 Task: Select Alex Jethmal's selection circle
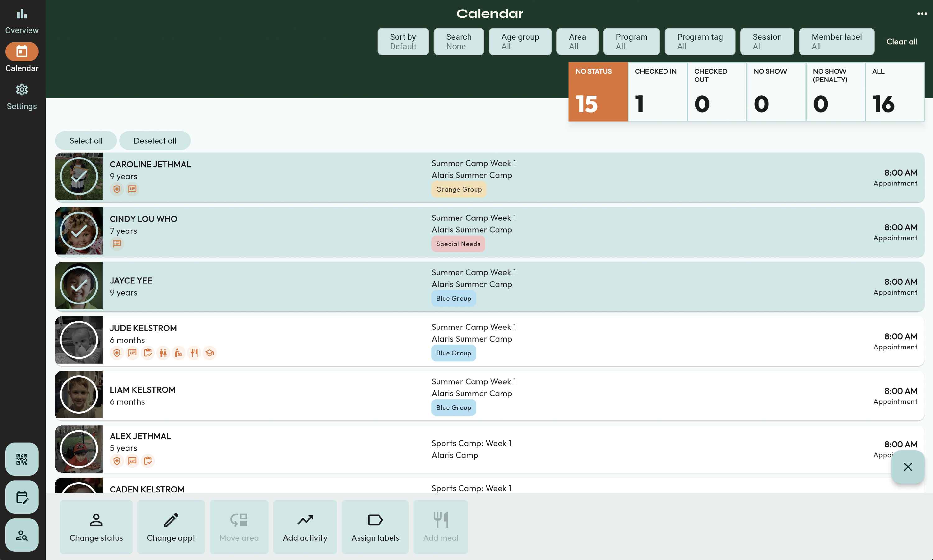click(79, 449)
